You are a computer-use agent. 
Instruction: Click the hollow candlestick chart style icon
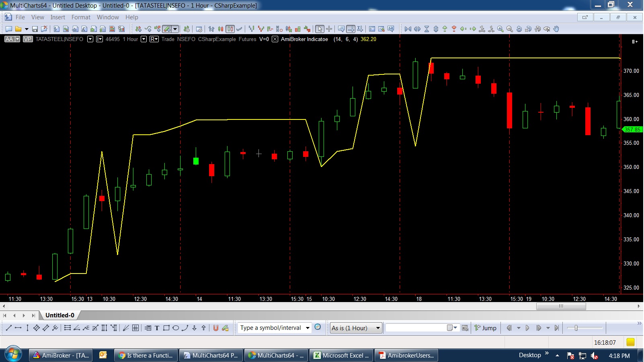pos(230,29)
